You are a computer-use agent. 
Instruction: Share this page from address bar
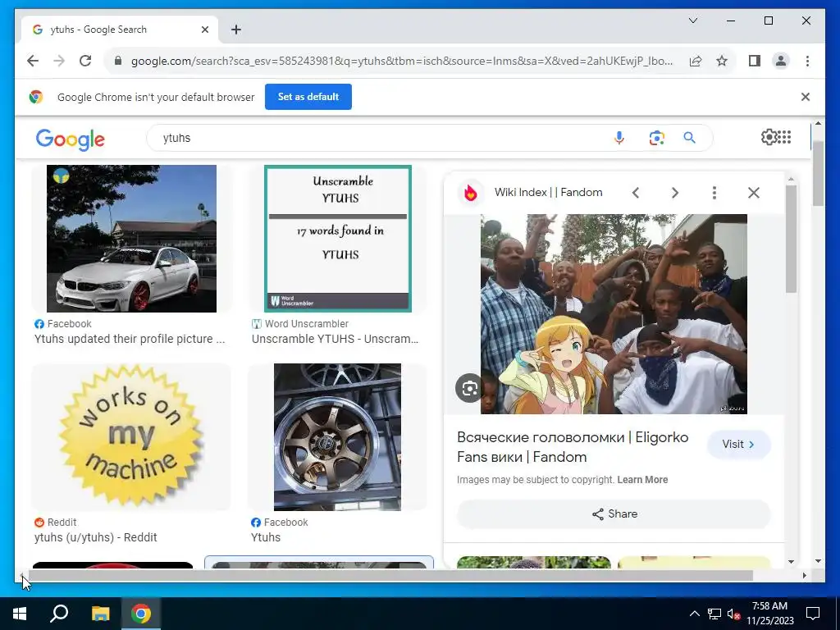(696, 61)
